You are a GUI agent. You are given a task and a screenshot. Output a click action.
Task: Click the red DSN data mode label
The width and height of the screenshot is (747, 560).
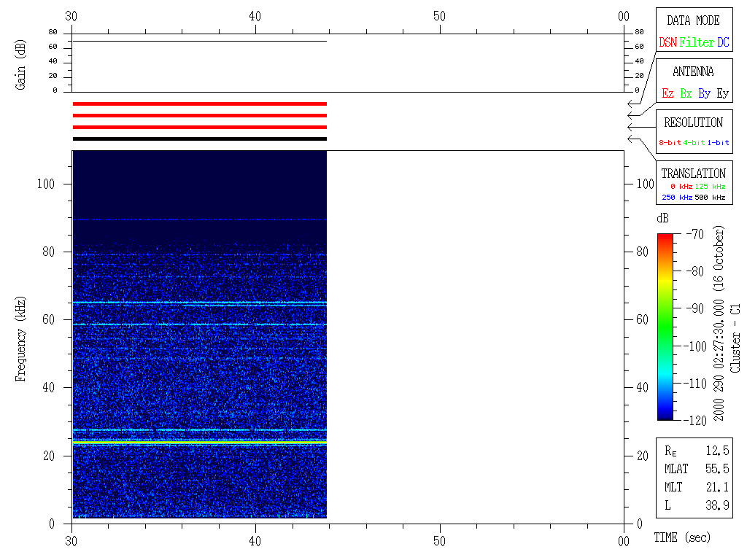click(x=667, y=42)
